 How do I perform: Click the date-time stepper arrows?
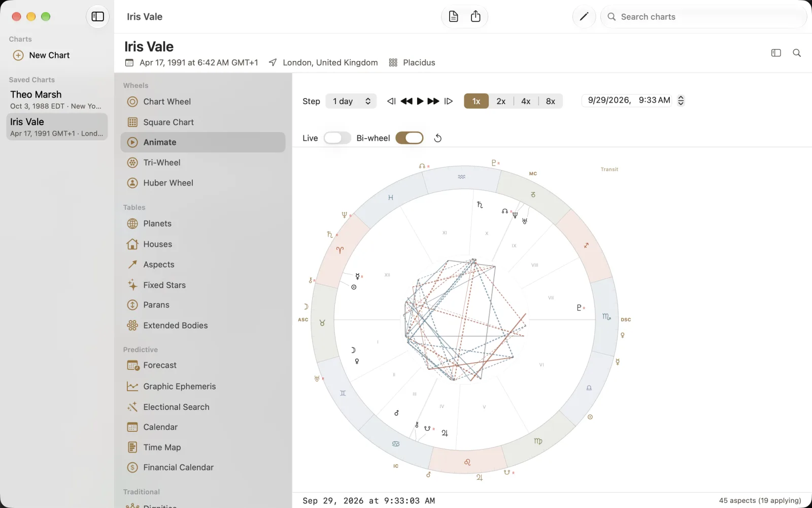(x=681, y=101)
